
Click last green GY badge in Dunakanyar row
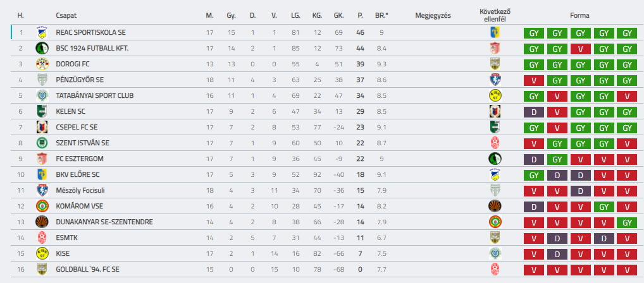pyautogui.click(x=626, y=222)
